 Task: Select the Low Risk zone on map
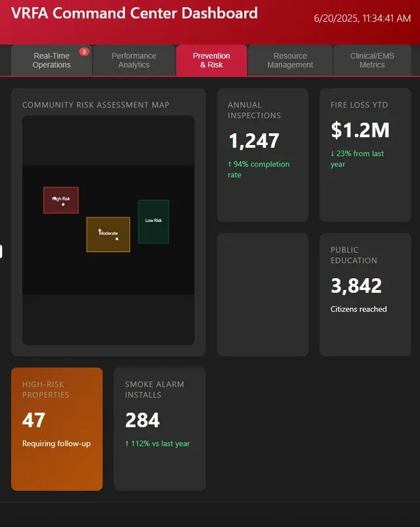click(x=154, y=221)
